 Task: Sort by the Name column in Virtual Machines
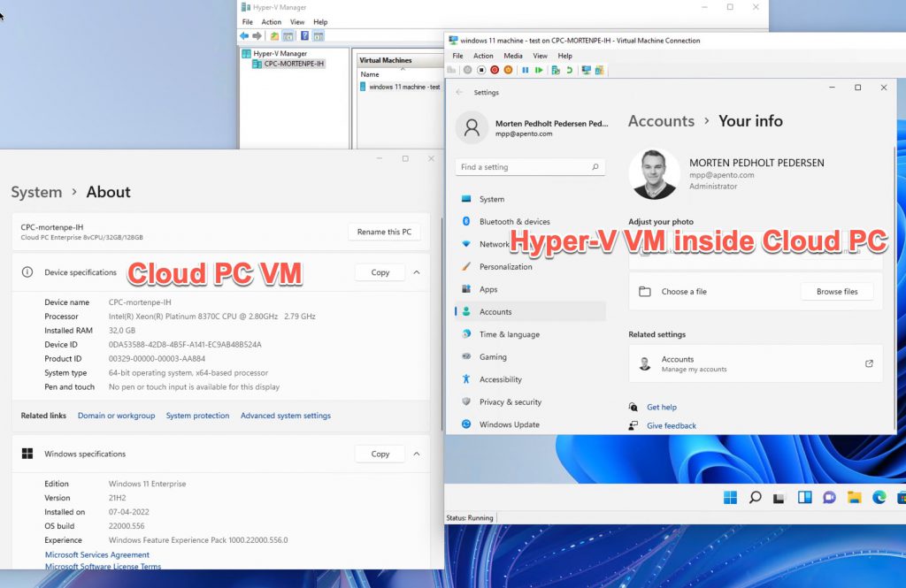pos(370,74)
